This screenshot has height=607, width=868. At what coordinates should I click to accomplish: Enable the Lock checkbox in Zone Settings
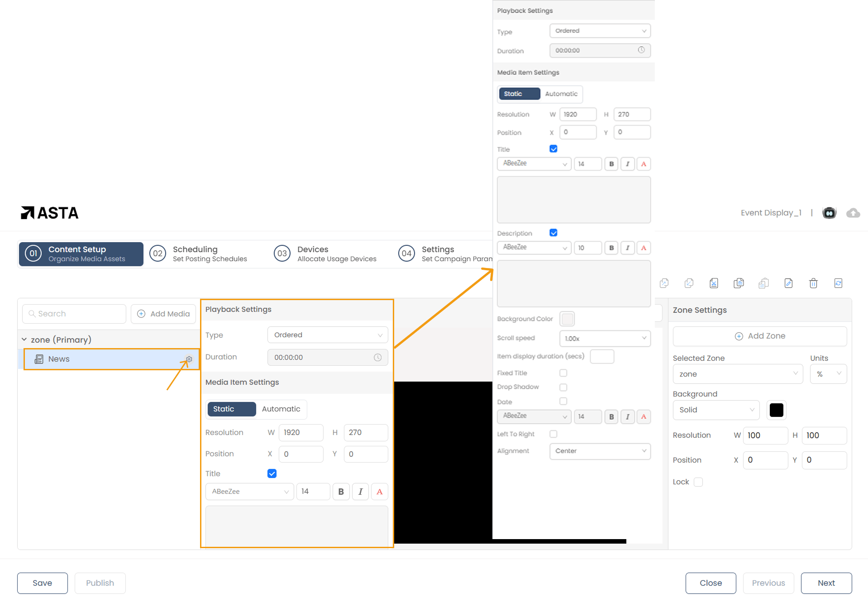point(698,482)
